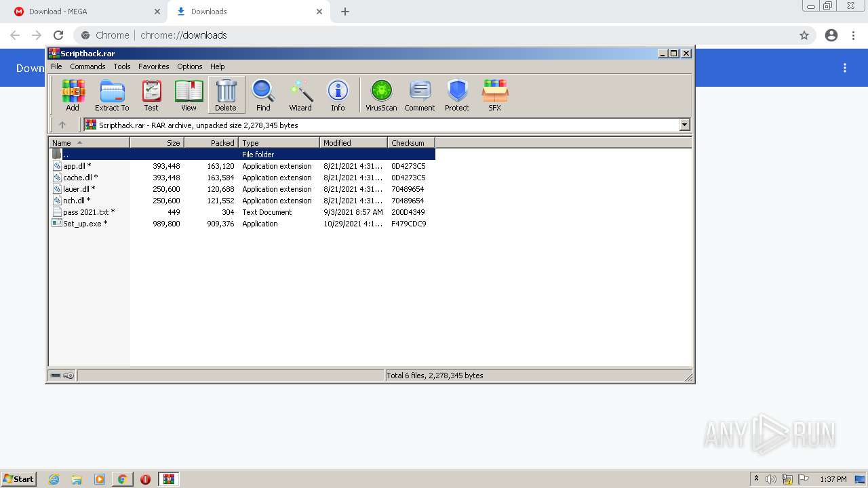
Task: Click the Extract To toolbar icon
Action: (112, 95)
